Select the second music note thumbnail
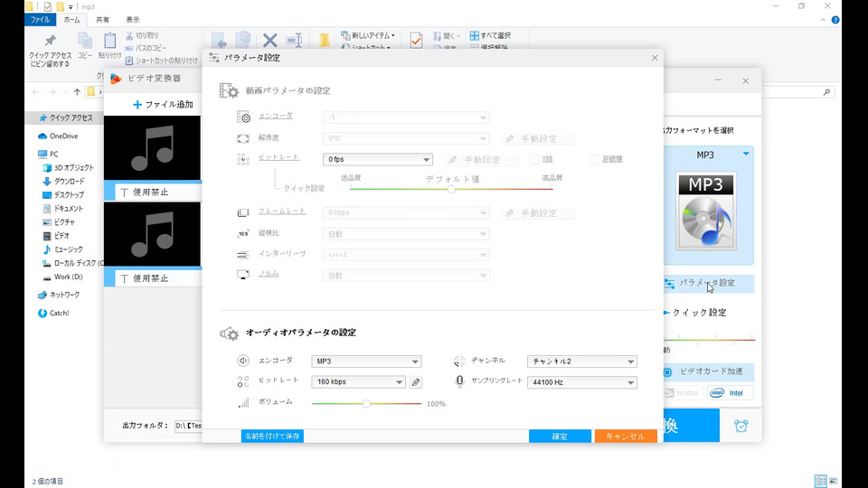This screenshot has height=488, width=868. click(x=152, y=234)
